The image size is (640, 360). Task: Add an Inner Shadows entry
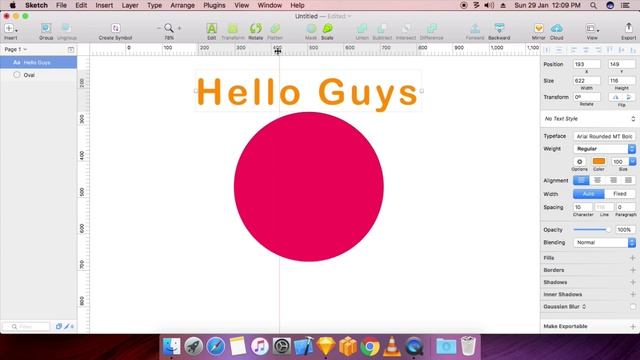coord(632,295)
